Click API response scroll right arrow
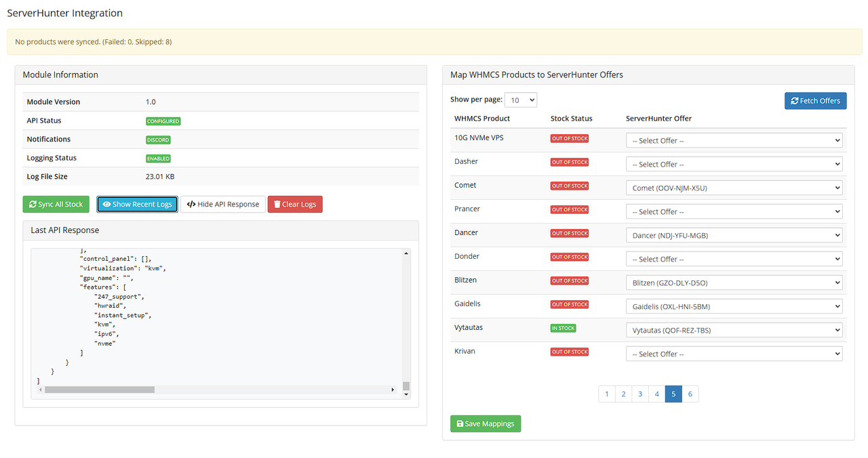 [x=393, y=390]
